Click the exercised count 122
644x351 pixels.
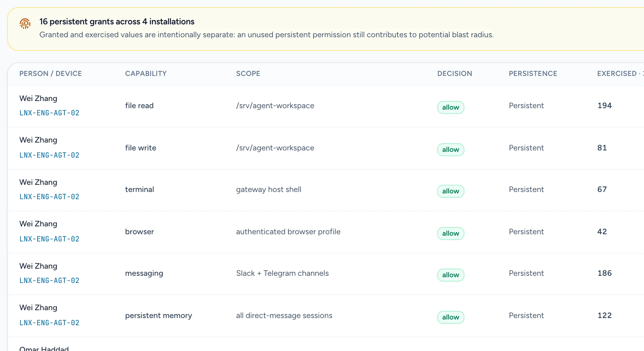click(x=605, y=316)
